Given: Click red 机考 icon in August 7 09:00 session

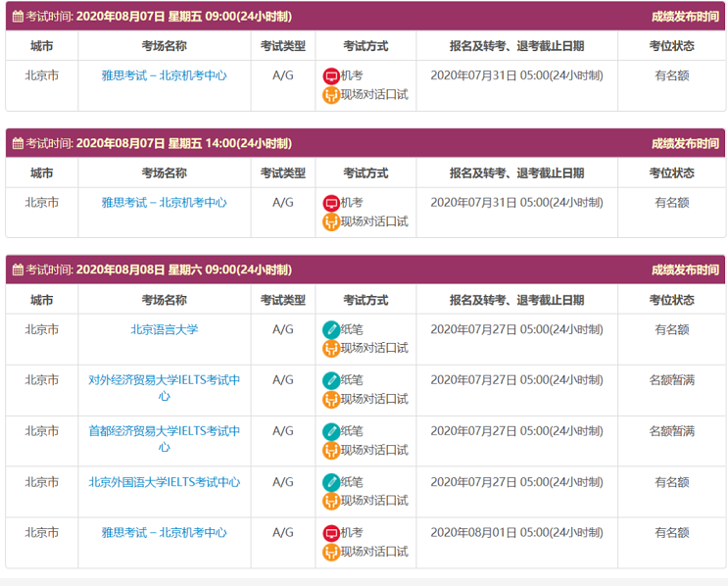Looking at the screenshot, I should tap(331, 75).
